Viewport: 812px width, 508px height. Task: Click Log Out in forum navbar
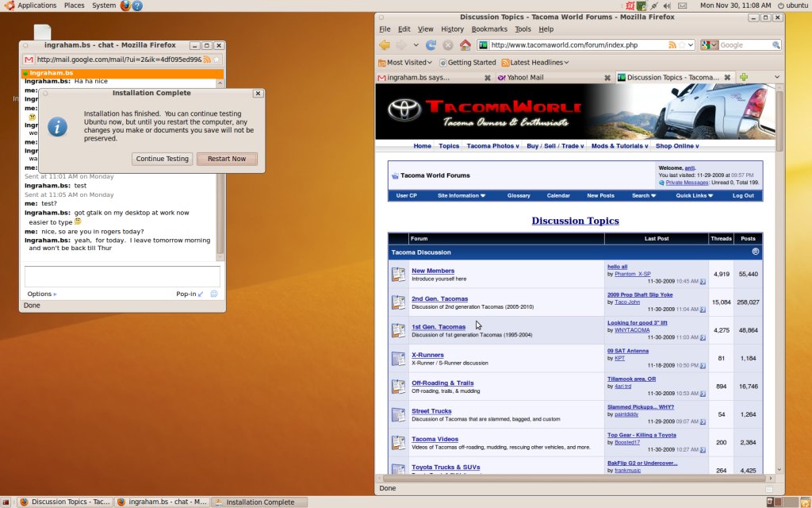click(x=742, y=195)
